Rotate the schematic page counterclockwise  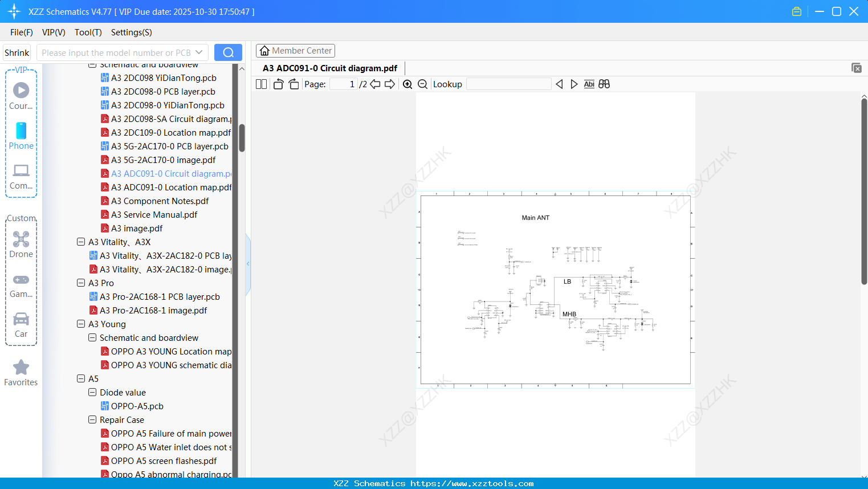[x=278, y=84]
